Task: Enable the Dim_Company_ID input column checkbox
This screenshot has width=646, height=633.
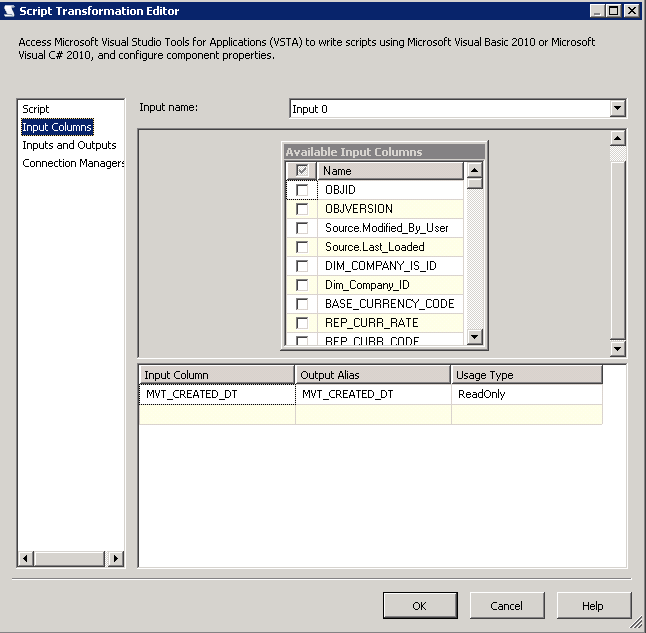Action: [302, 285]
